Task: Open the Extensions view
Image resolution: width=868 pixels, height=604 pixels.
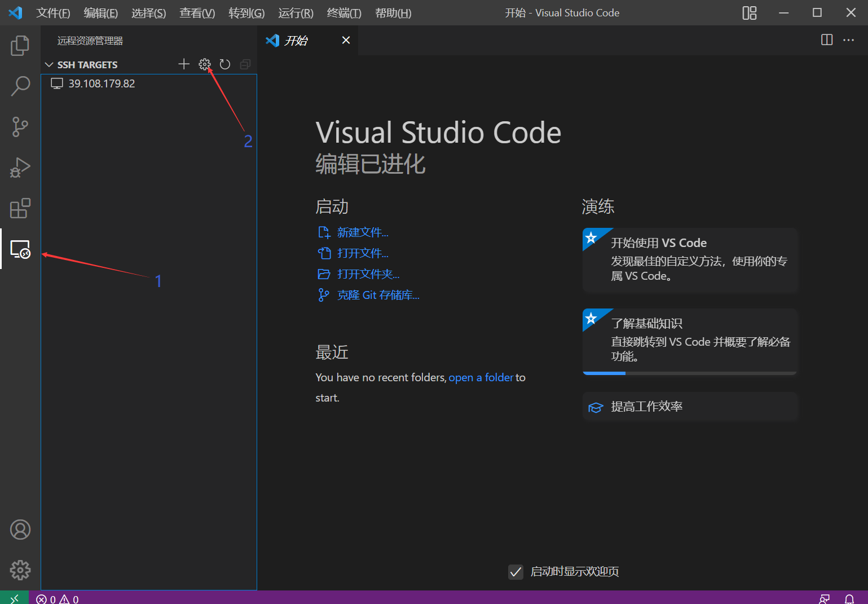Action: (20, 208)
